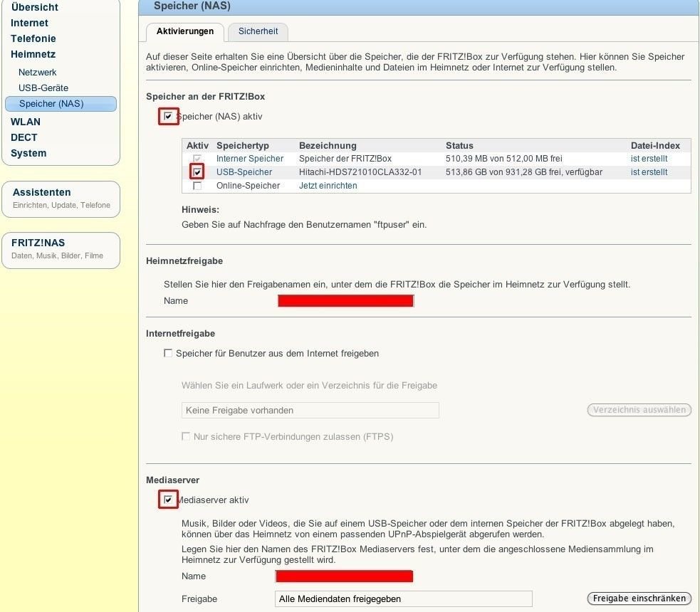Open the System menu
Image resolution: width=700 pixels, height=612 pixels.
(28, 153)
